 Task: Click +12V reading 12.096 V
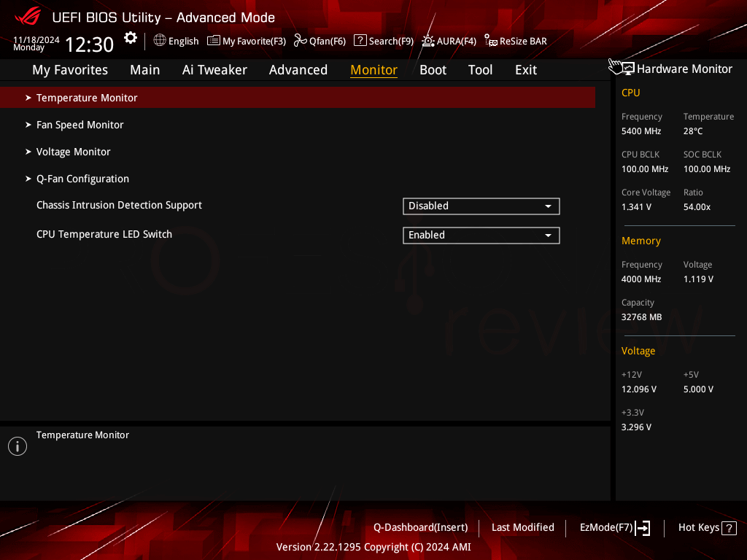point(639,389)
